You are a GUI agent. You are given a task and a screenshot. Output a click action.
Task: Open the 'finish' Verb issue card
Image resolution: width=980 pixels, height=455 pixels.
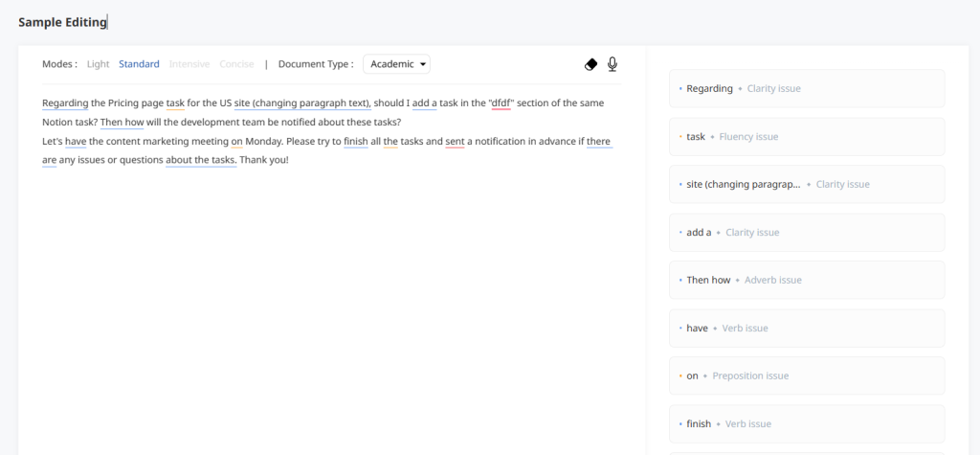807,423
